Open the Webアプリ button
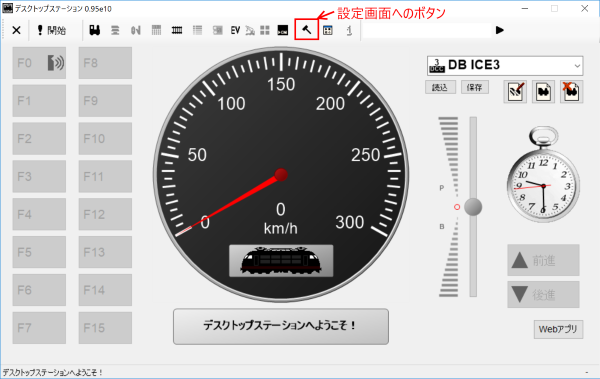Image resolution: width=600 pixels, height=379 pixels. pyautogui.click(x=558, y=329)
